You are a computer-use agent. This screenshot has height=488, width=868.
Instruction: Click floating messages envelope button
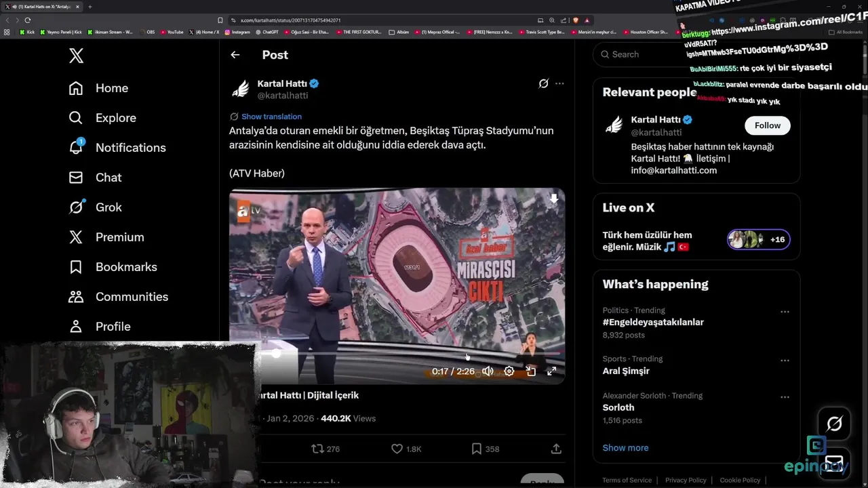[x=834, y=464]
